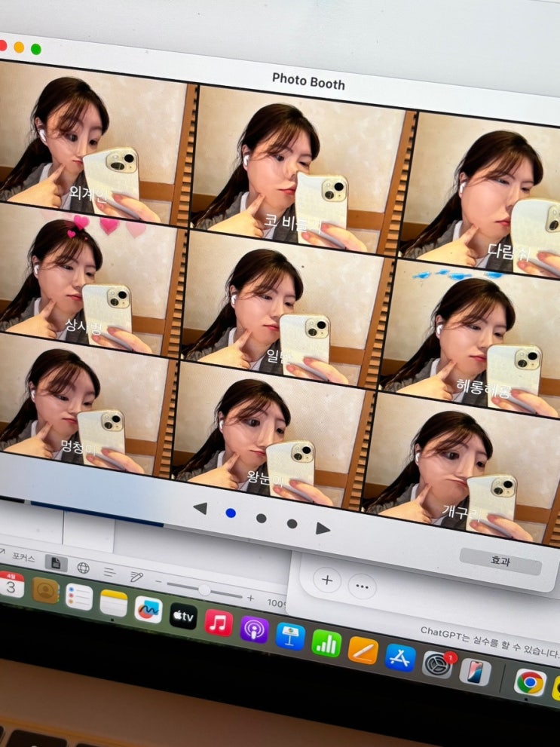Launch Keynote from the Dock
This screenshot has width=560, height=747.
[x=290, y=636]
